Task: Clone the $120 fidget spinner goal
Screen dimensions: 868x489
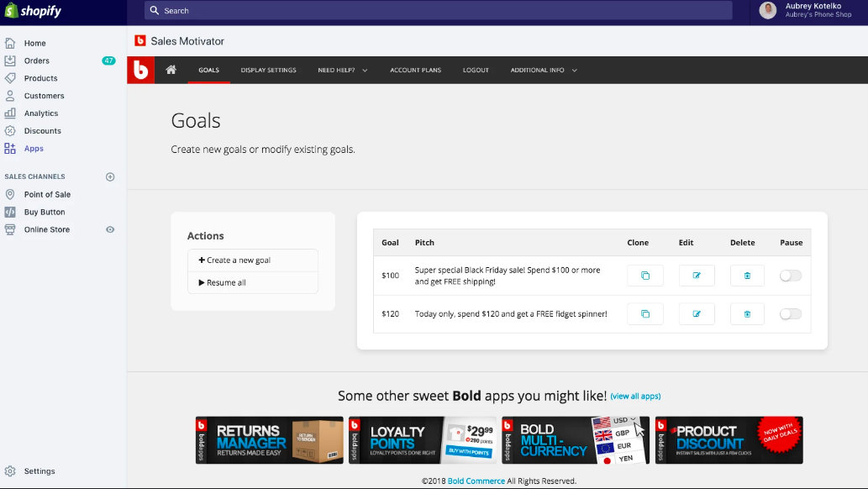Action: tap(644, 314)
